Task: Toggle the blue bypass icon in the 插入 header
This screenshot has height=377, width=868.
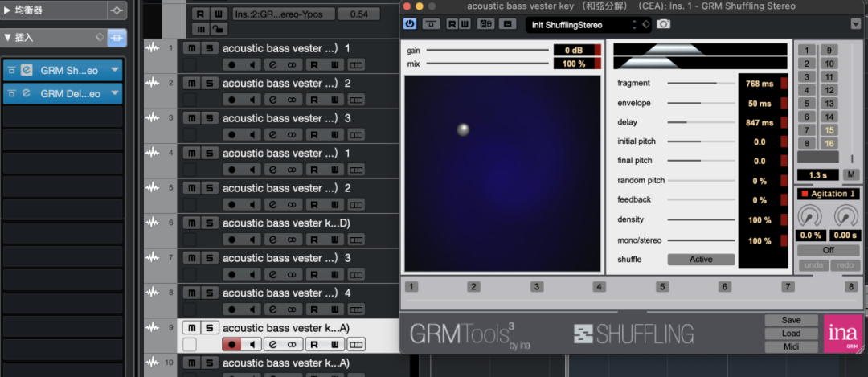Action: click(x=117, y=38)
